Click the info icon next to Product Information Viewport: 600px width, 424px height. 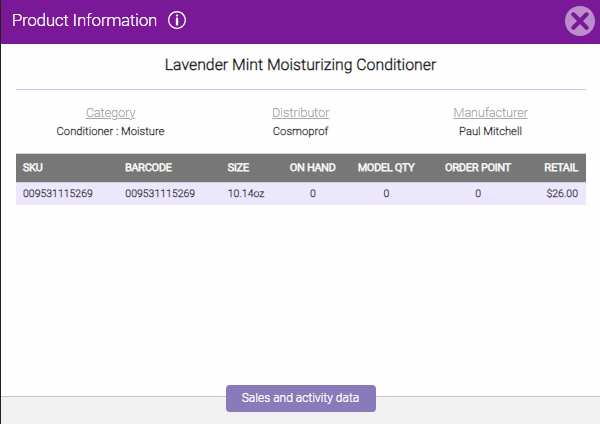tap(177, 21)
